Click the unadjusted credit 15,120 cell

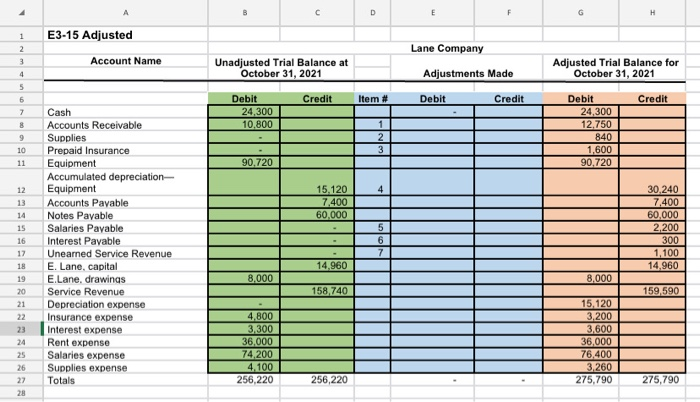(317, 182)
